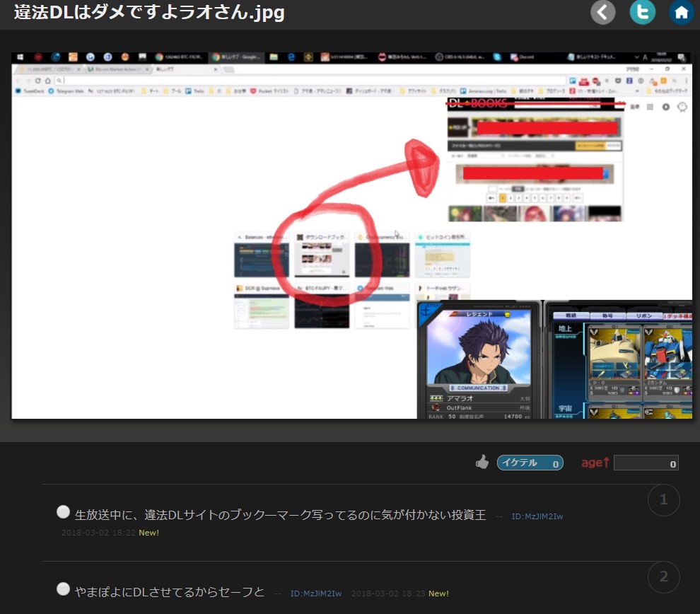
Task: Go to home via house icon
Action: click(x=681, y=12)
